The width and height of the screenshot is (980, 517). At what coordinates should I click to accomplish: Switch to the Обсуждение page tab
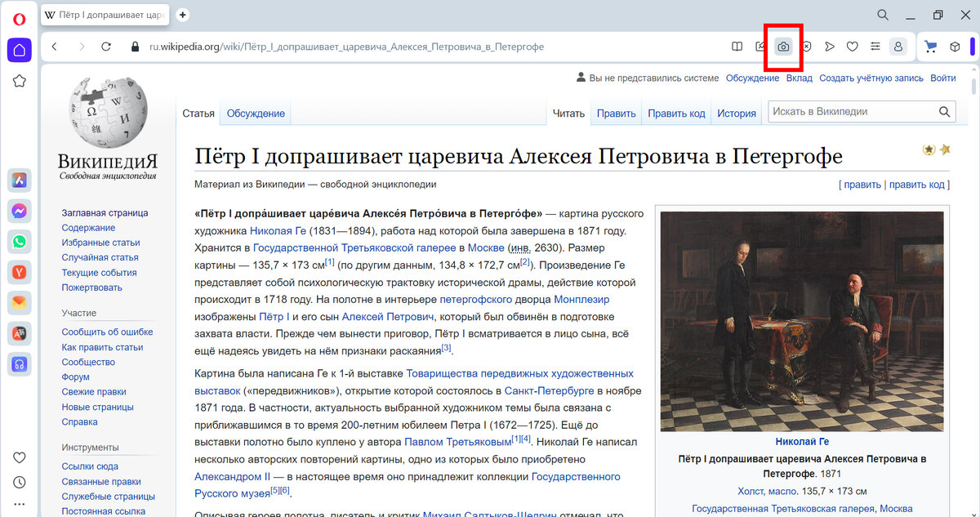pyautogui.click(x=256, y=114)
